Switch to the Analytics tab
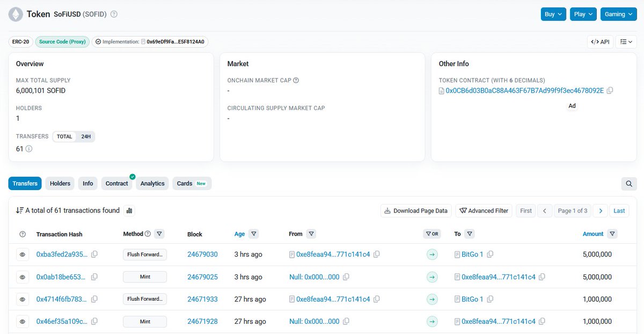 (x=152, y=184)
